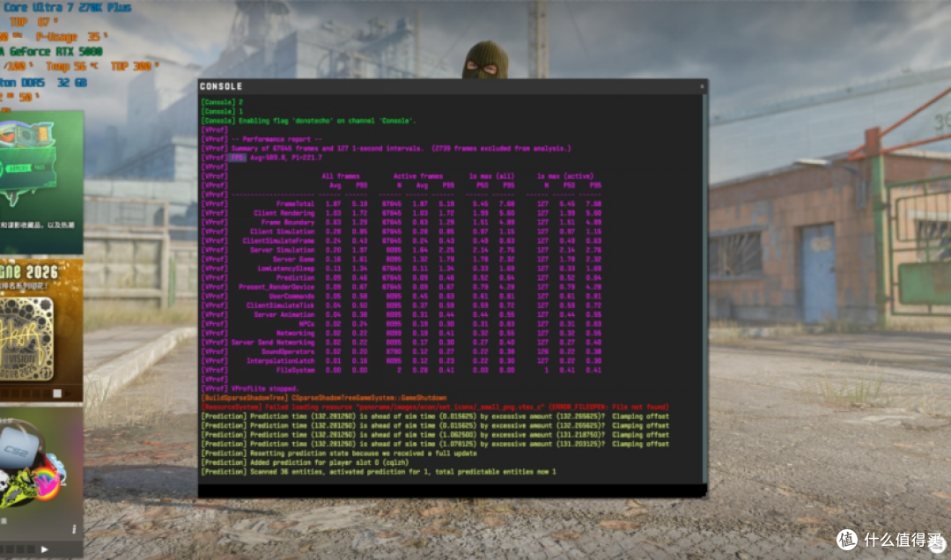
Task: Open the Armory Pass news card
Action: click(41, 182)
